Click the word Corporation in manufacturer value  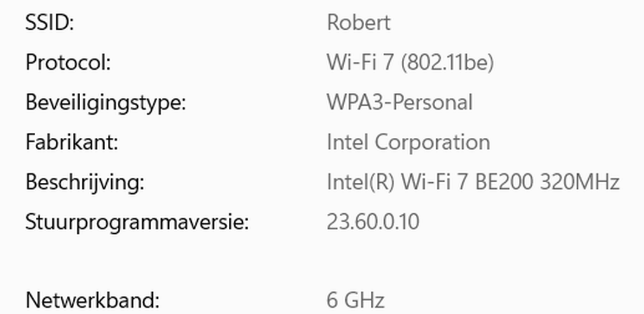tap(432, 143)
